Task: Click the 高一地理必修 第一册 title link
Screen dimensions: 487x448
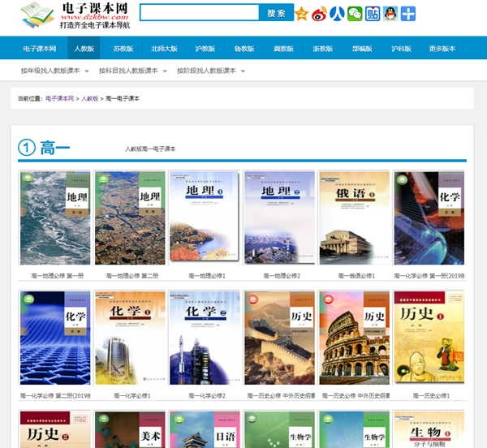Action: tap(57, 276)
